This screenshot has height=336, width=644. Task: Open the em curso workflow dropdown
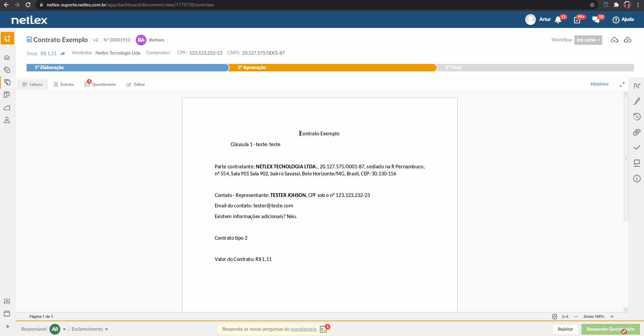pyautogui.click(x=588, y=40)
